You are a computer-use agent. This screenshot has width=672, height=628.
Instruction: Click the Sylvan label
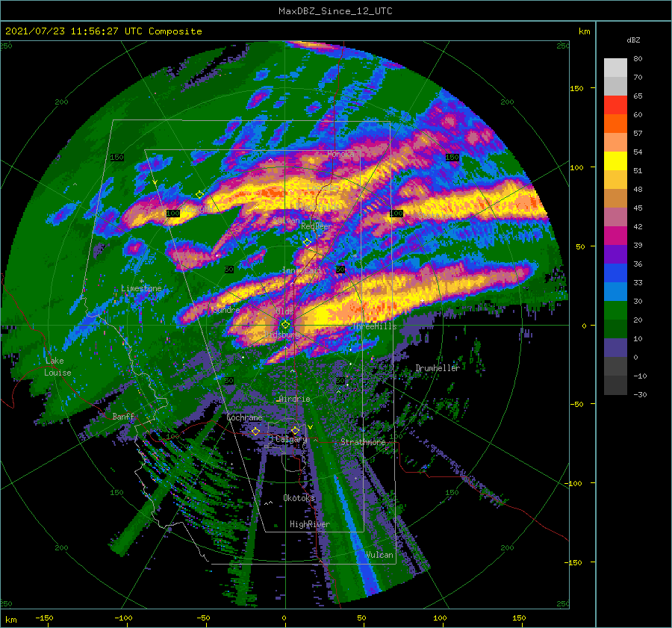(x=286, y=220)
